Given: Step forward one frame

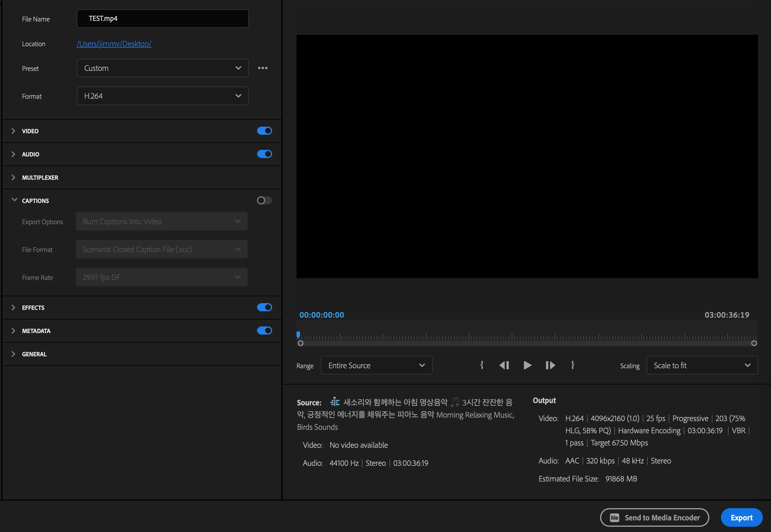Looking at the screenshot, I should 550,365.
